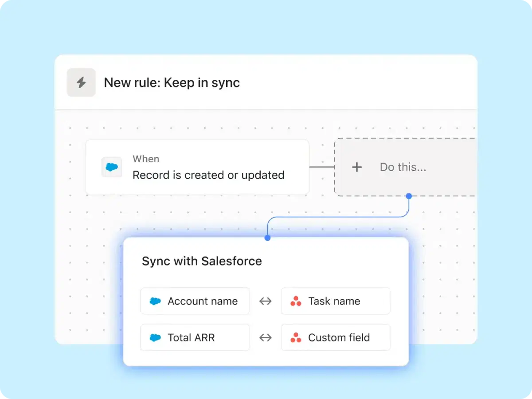Click Asana icon next to Task name
532x399 pixels.
296,301
